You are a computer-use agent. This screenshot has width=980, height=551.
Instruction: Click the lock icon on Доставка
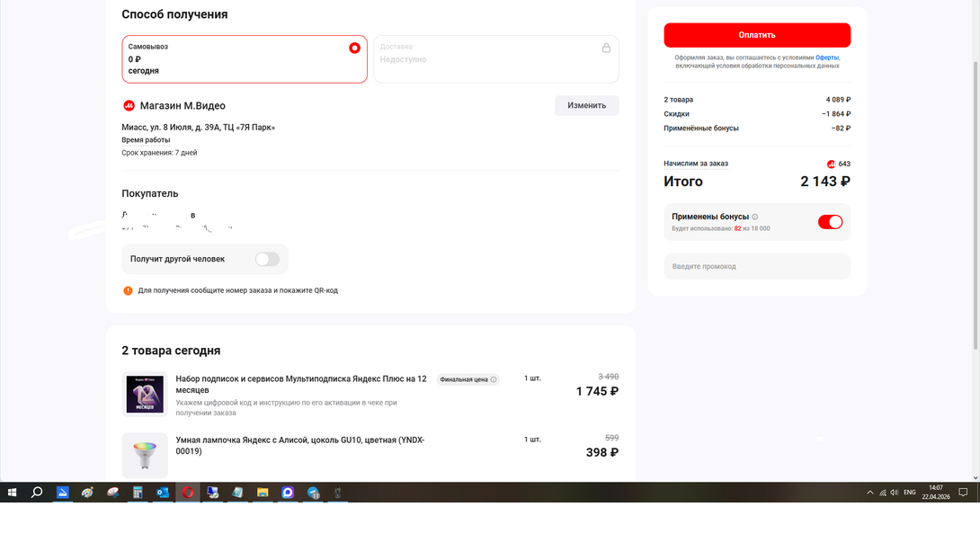tap(606, 49)
